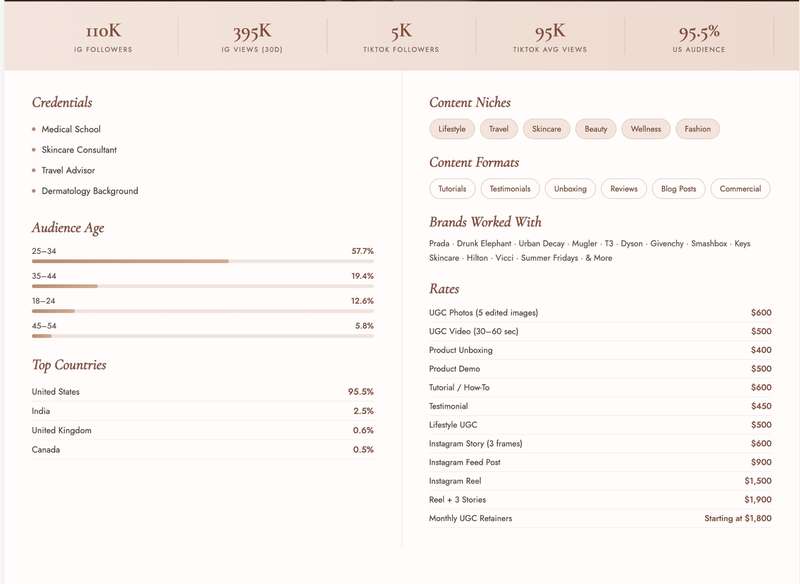Screen dimensions: 800x584
Task: Click the Medical School credential
Action: [71, 129]
